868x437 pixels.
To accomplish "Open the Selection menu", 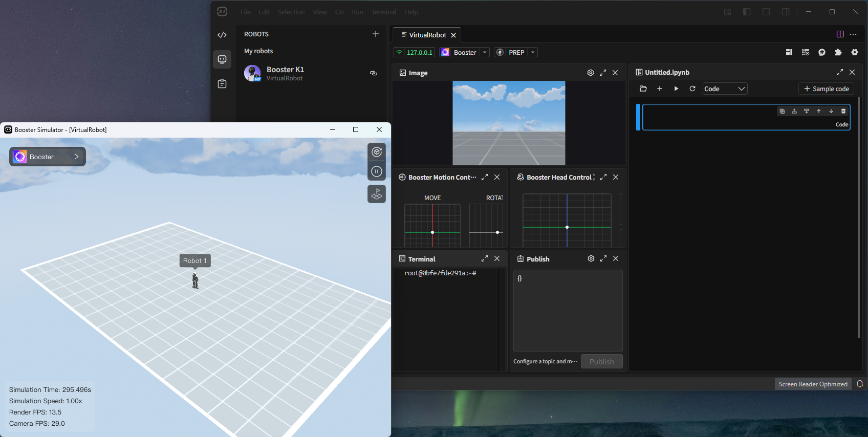I will coord(291,12).
